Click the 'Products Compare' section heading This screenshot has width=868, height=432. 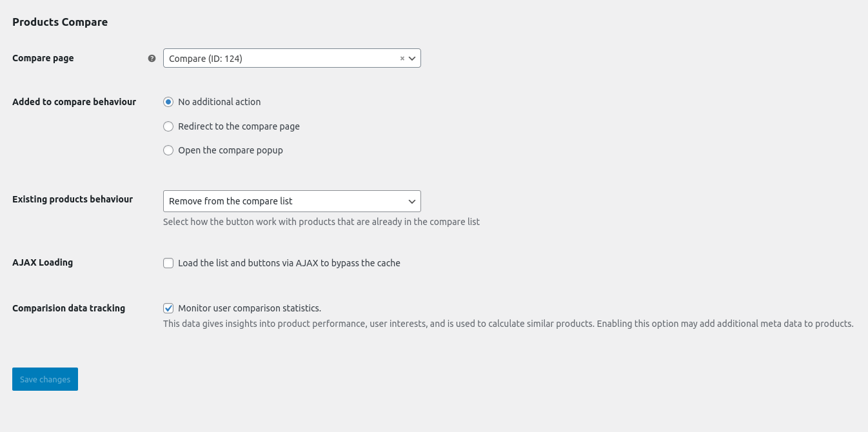[x=60, y=22]
